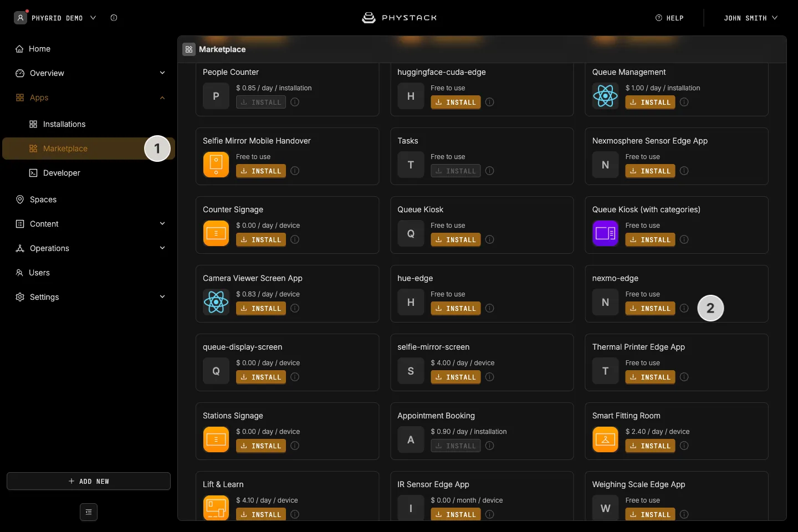The width and height of the screenshot is (798, 532).
Task: Install the Selfie Mirror Mobile Handover app
Action: tap(261, 171)
